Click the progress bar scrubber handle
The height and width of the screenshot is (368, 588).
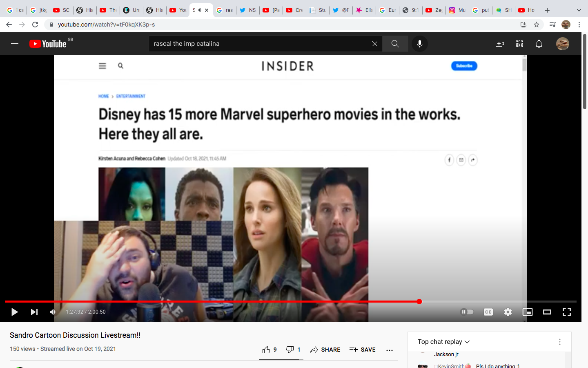click(x=419, y=302)
